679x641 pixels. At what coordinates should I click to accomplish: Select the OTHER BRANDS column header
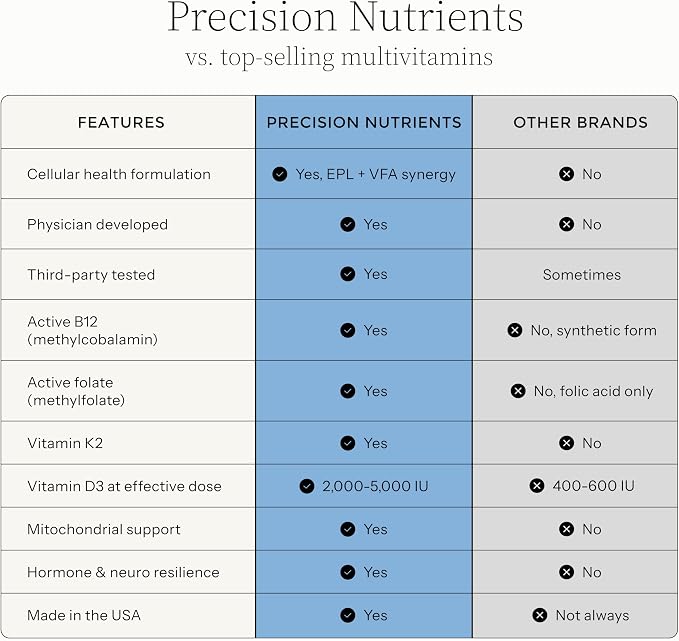(x=581, y=123)
